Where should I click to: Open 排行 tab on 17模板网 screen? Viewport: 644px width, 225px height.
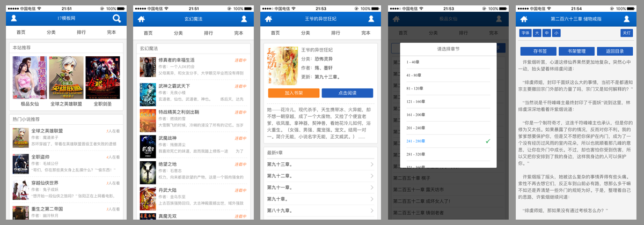point(81,33)
